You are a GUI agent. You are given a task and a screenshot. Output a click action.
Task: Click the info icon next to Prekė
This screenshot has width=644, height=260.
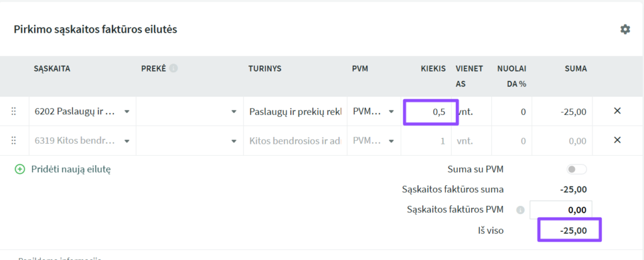click(x=174, y=68)
